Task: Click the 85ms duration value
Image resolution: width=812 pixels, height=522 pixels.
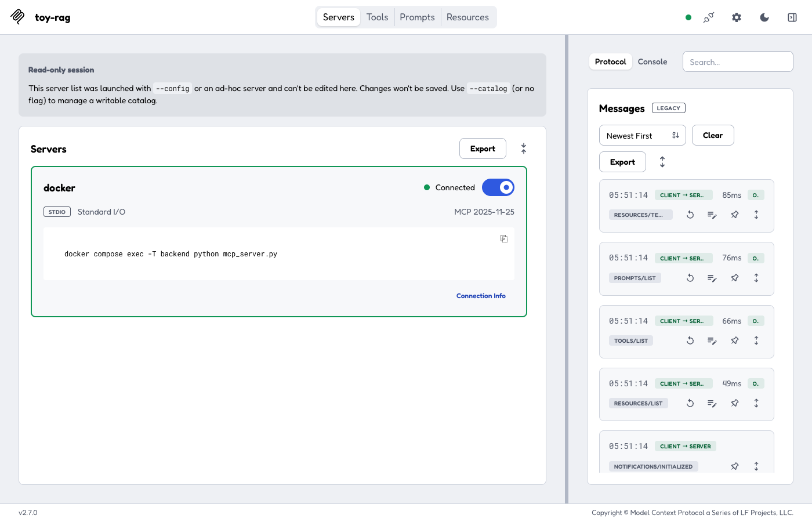Action: click(x=732, y=195)
